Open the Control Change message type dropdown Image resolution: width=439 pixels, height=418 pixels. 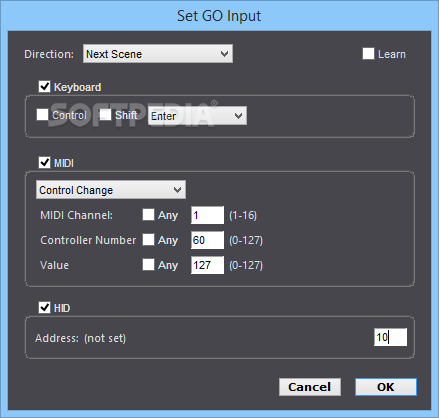(x=111, y=190)
